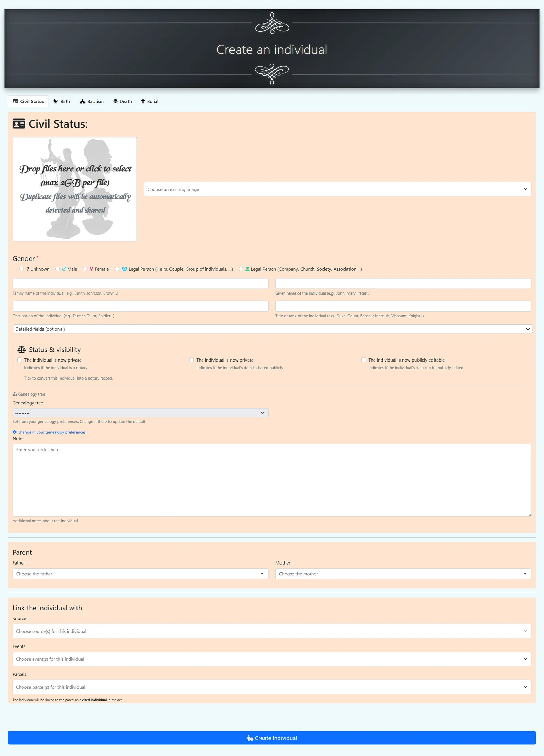Click the file drop zone to select files
This screenshot has height=756, width=544.
[75, 189]
